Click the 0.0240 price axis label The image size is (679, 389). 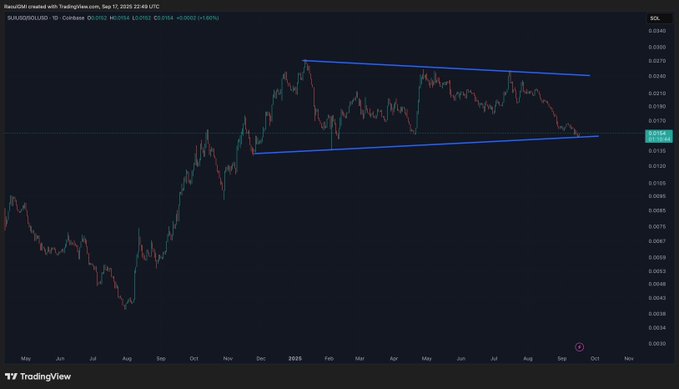(656, 76)
